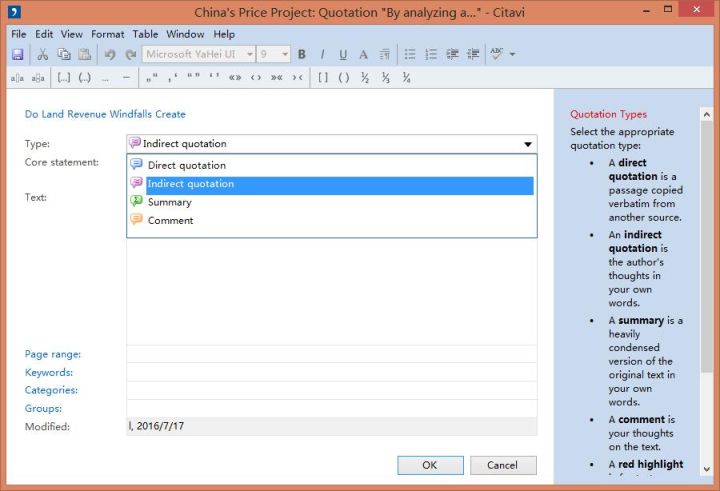Screen dimensions: 720x491
Task: Insert outward single guillemets ‹›
Action: click(256, 78)
